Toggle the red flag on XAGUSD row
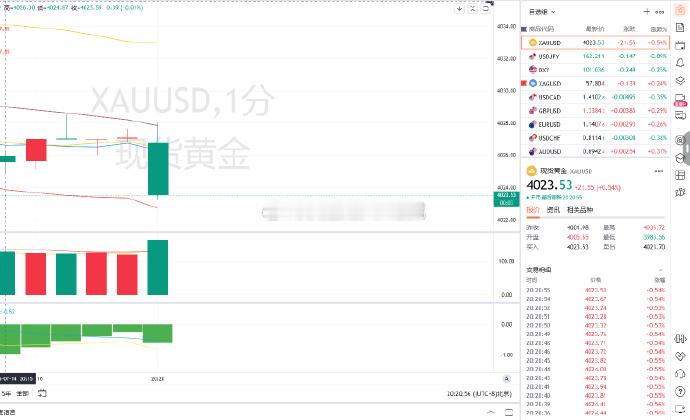The width and height of the screenshot is (690, 420). click(524, 83)
